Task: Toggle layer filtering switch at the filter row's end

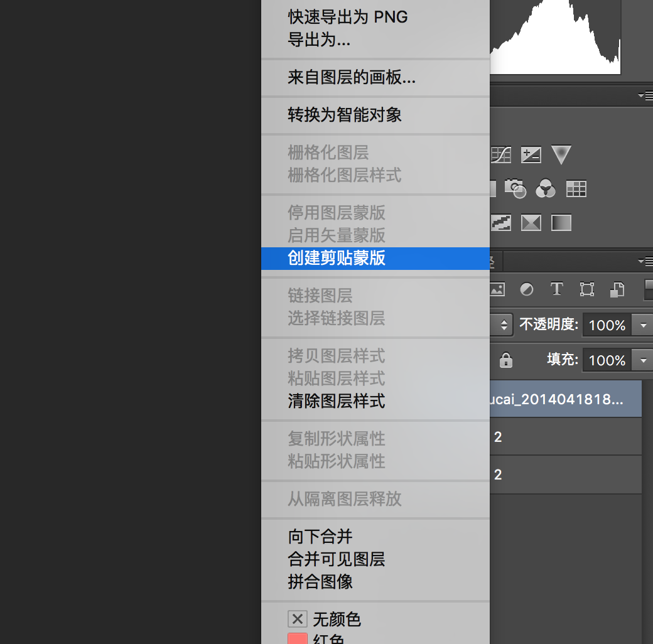Action: click(x=649, y=289)
